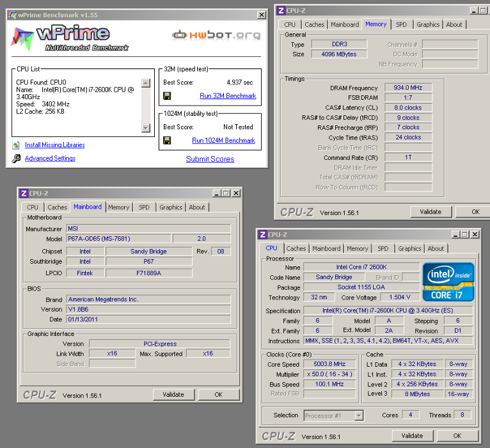Image resolution: width=490 pixels, height=448 pixels.
Task: Click the LPCIO F71889A value
Action: pos(149,273)
